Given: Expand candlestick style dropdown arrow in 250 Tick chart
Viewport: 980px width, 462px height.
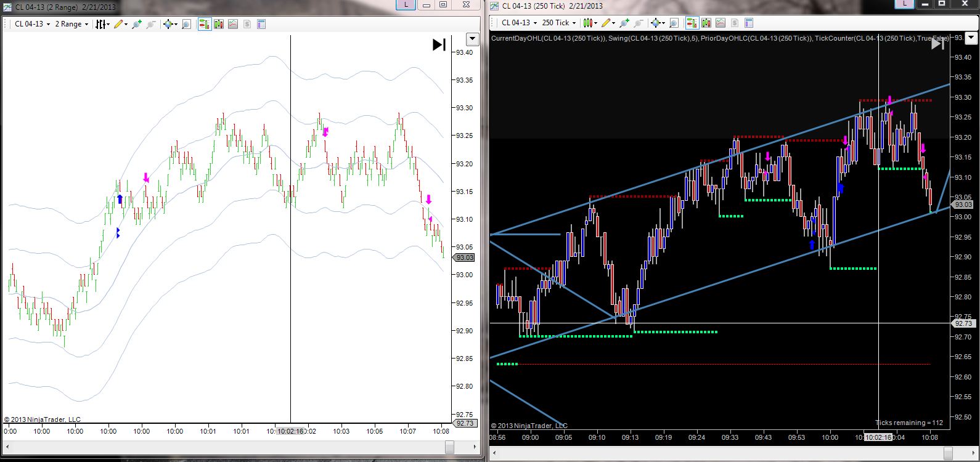Looking at the screenshot, I should pyautogui.click(x=596, y=23).
